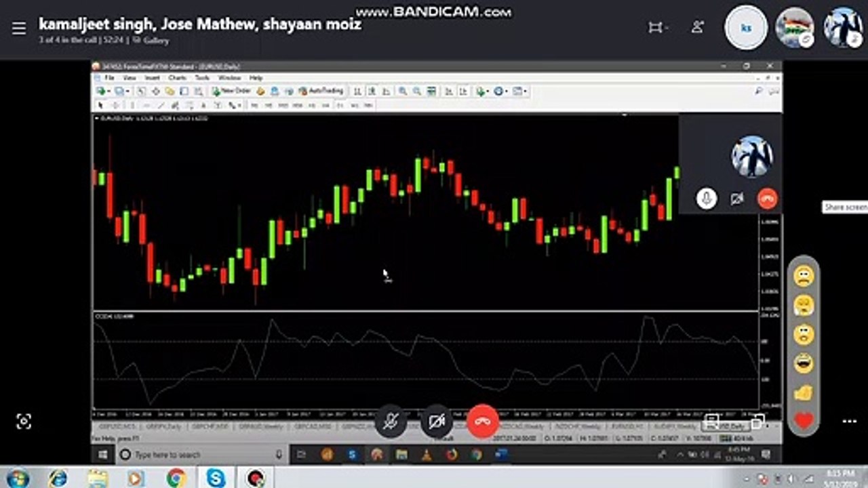Switch to the bar chart type
The width and height of the screenshot is (868, 488).
coord(357,91)
